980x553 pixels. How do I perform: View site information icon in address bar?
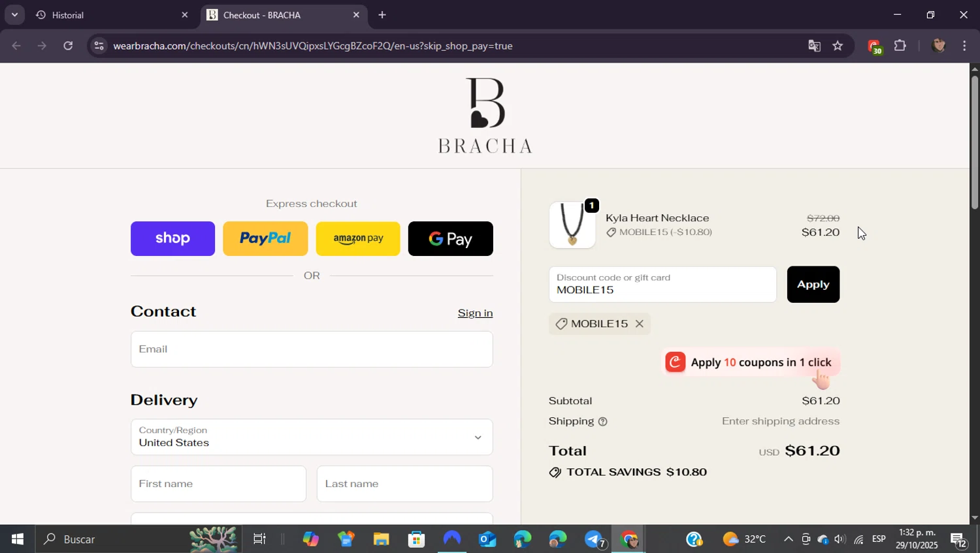[x=99, y=46]
